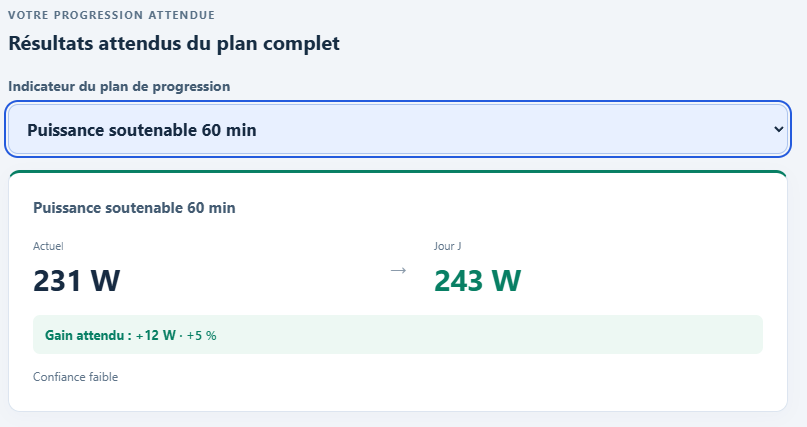This screenshot has height=427, width=807.
Task: Open the Indicateur du plan de progression dropdown
Action: pos(398,129)
